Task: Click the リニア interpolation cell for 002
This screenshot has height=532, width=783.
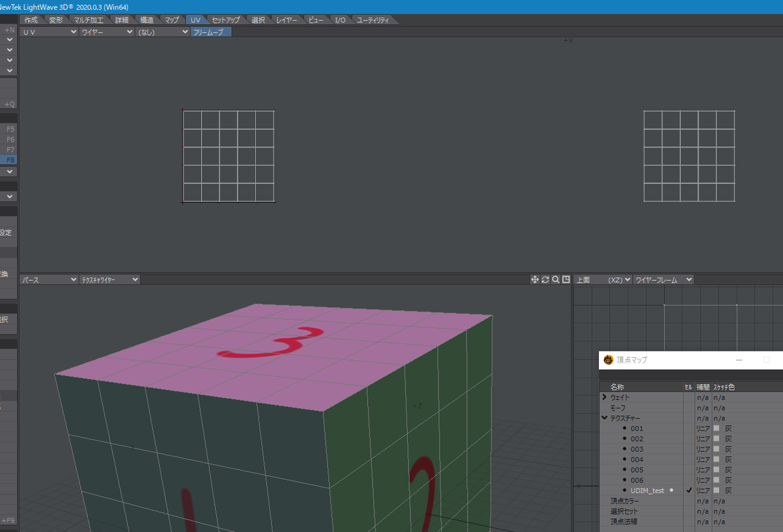Action: tap(703, 439)
